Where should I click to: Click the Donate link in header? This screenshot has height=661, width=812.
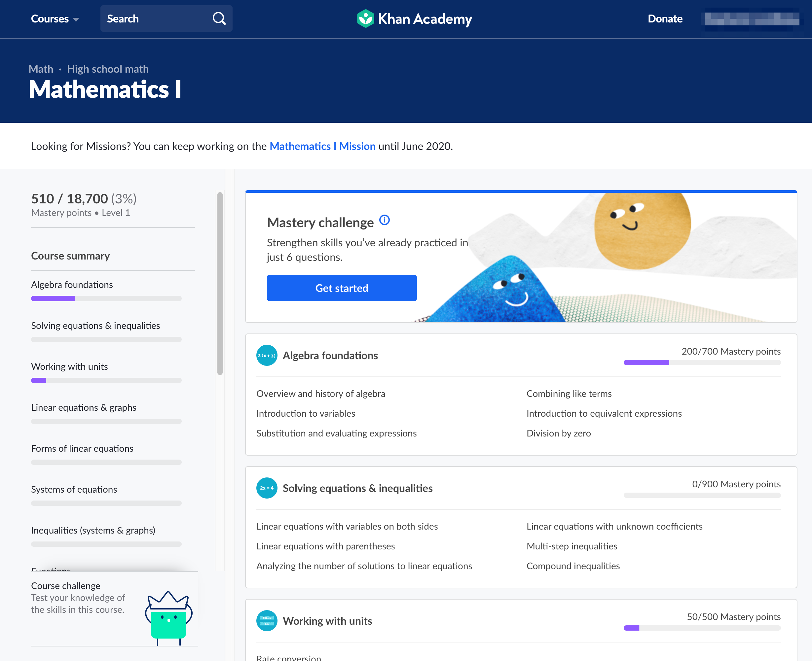[665, 19]
